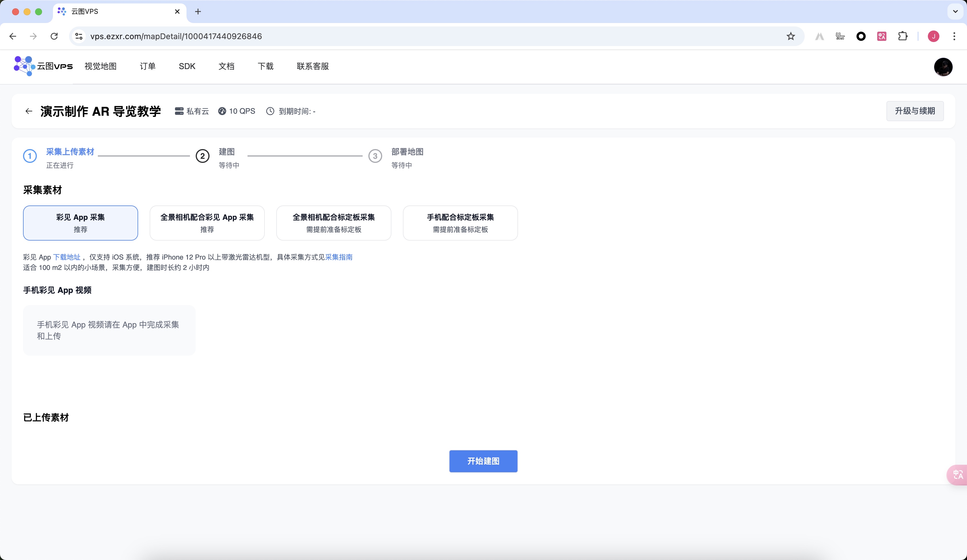
Task: Open Chrome three-dot menu
Action: tap(954, 37)
